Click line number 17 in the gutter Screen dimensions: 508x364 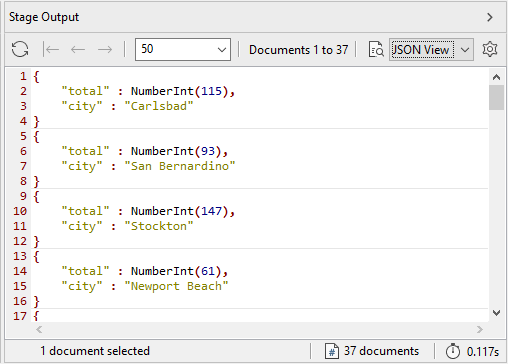coord(20,316)
